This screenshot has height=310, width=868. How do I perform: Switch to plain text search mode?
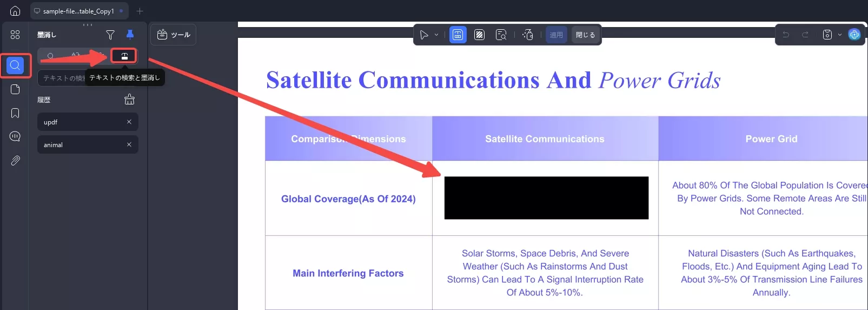click(x=50, y=56)
